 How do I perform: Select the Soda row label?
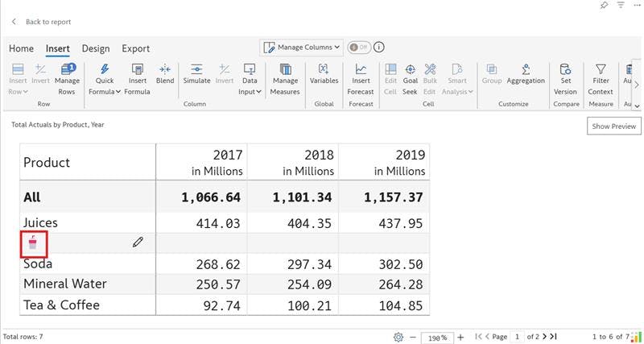point(38,264)
